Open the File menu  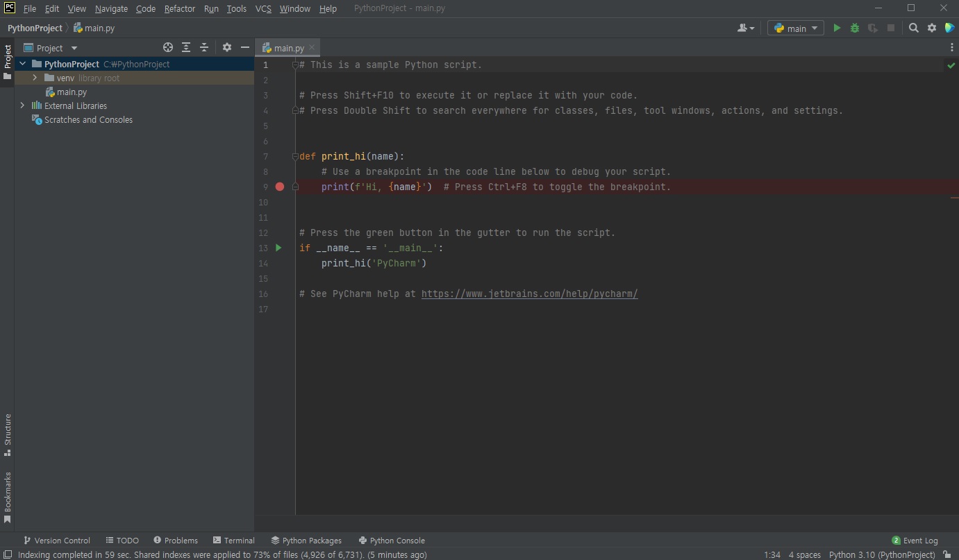(29, 8)
